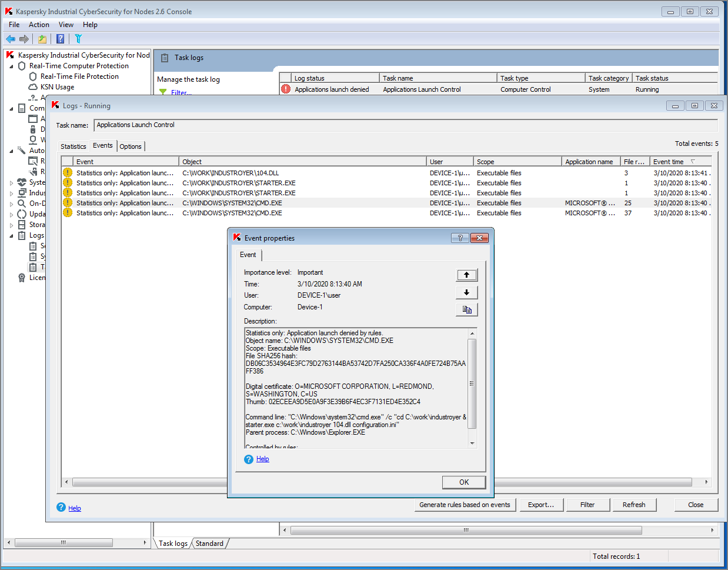The image size is (728, 570).
Task: Switch to the Statistics tab
Action: (x=73, y=146)
